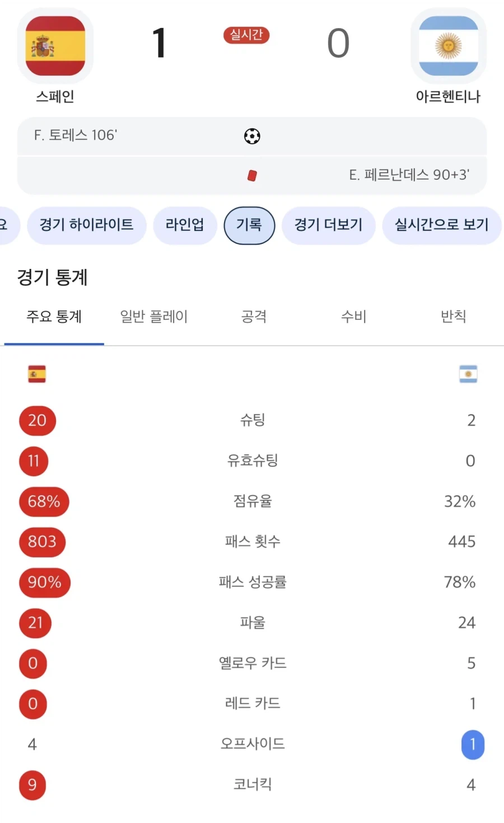Image resolution: width=504 pixels, height=823 pixels.
Task: Tap the blue offside 1 badge
Action: pos(473,745)
